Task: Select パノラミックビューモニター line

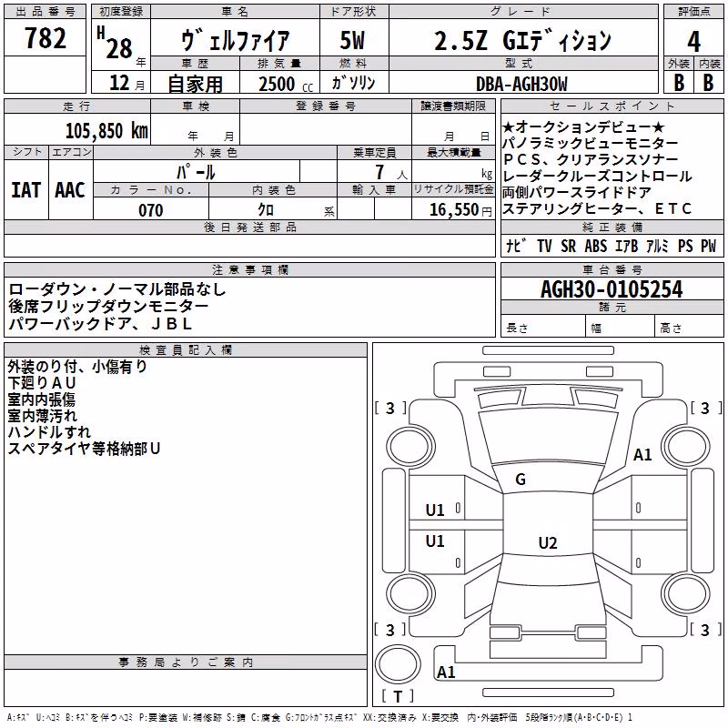Action: point(590,144)
